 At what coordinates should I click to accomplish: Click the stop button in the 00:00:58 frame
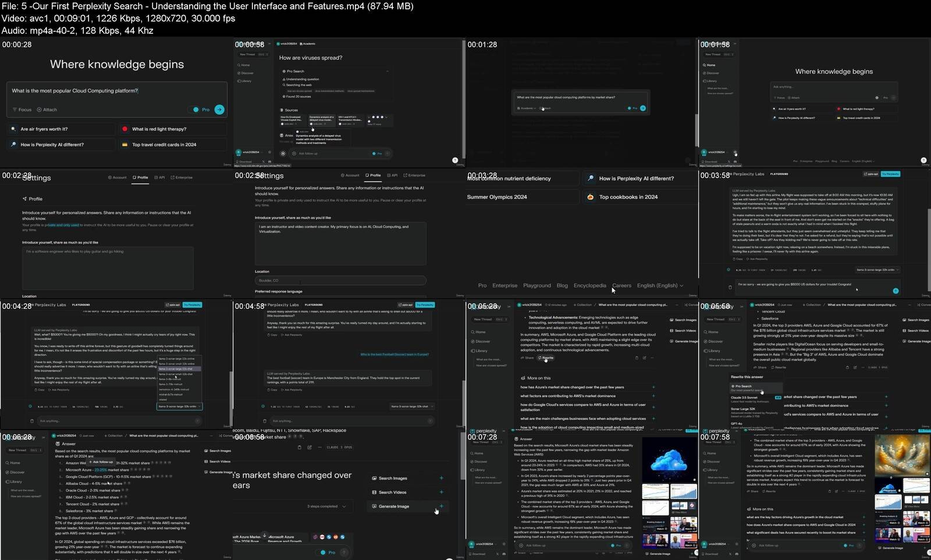pyautogui.click(x=283, y=154)
